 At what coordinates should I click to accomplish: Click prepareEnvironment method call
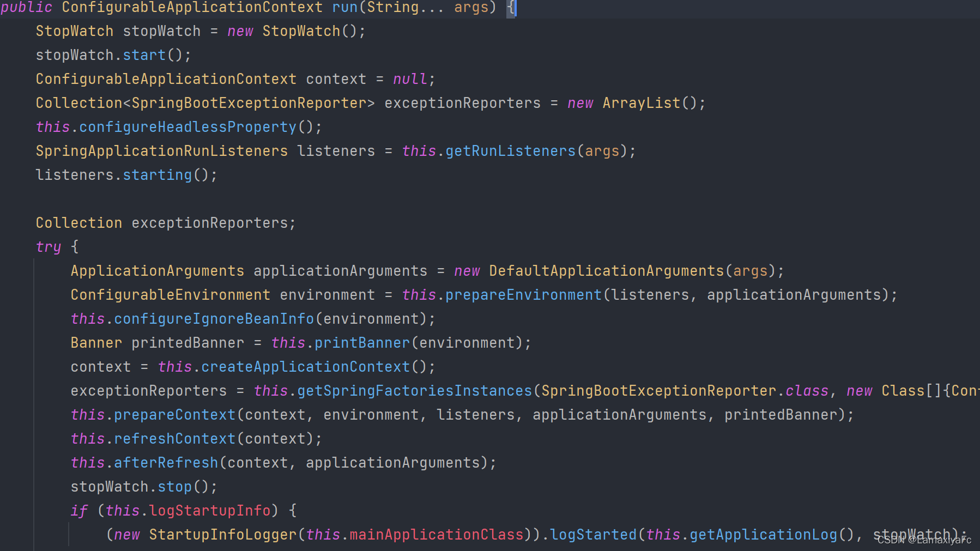[x=523, y=295]
